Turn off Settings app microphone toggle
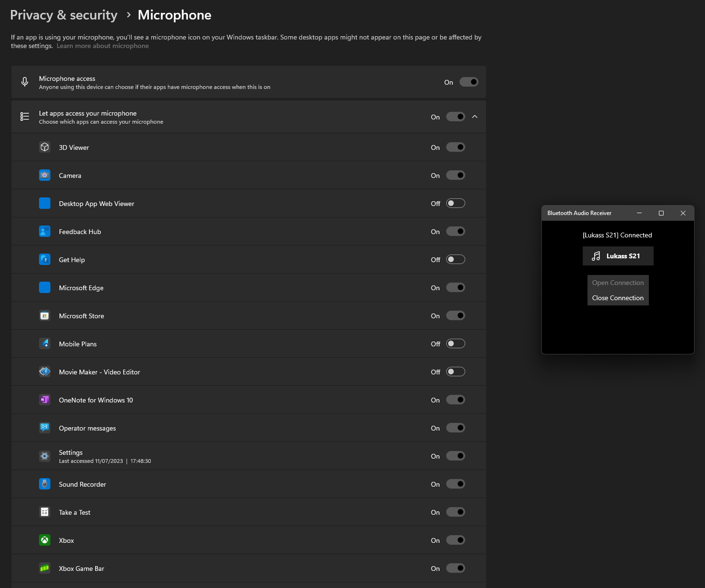The height and width of the screenshot is (588, 705). click(x=456, y=456)
